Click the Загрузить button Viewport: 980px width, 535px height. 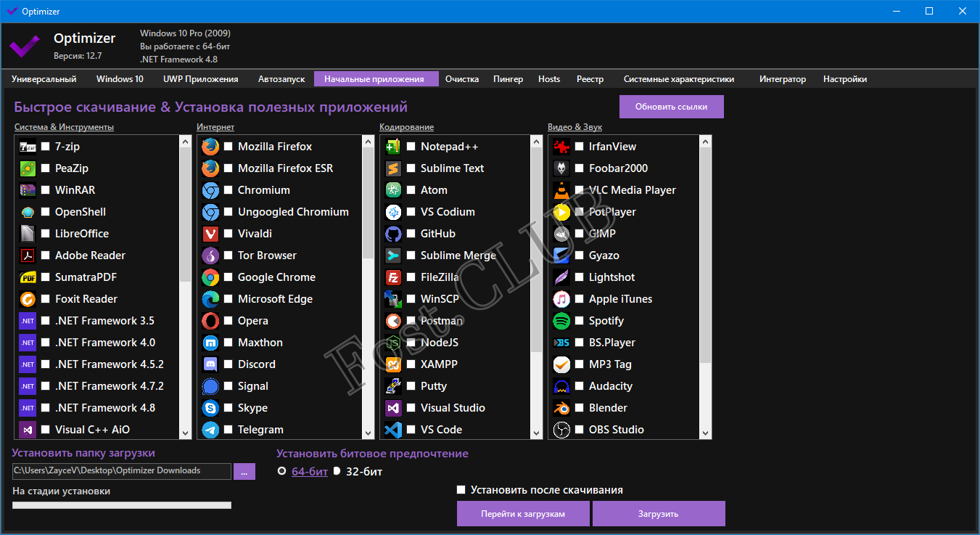point(659,513)
